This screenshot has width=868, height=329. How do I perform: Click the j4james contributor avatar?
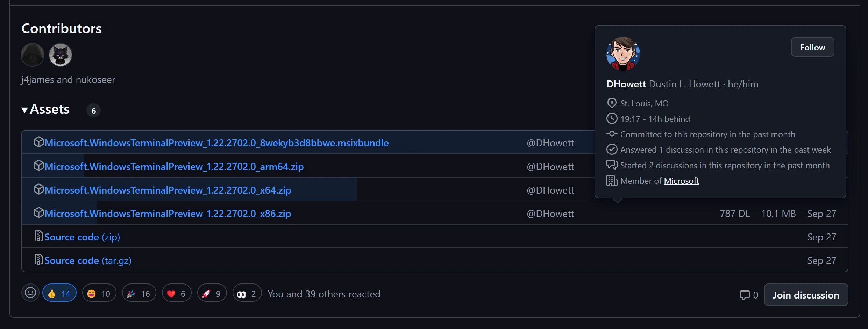pos(33,55)
